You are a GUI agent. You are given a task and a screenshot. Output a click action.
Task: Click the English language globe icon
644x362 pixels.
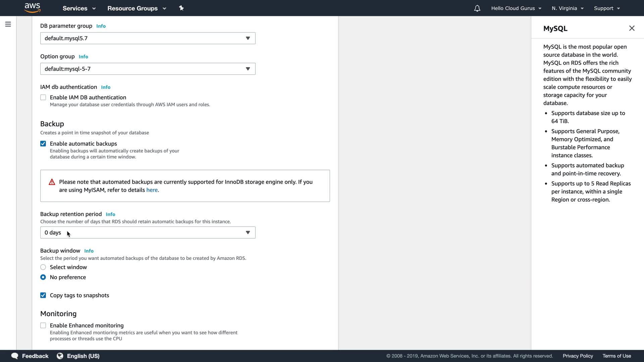click(x=60, y=356)
